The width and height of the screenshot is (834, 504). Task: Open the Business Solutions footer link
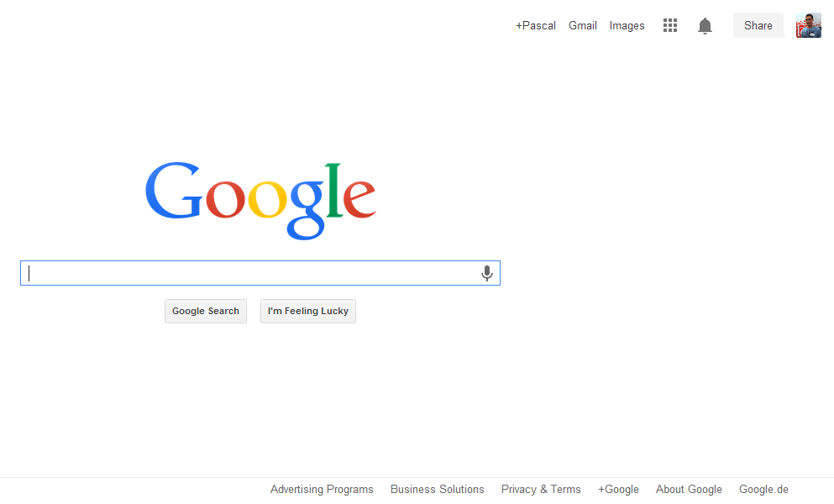tap(438, 489)
